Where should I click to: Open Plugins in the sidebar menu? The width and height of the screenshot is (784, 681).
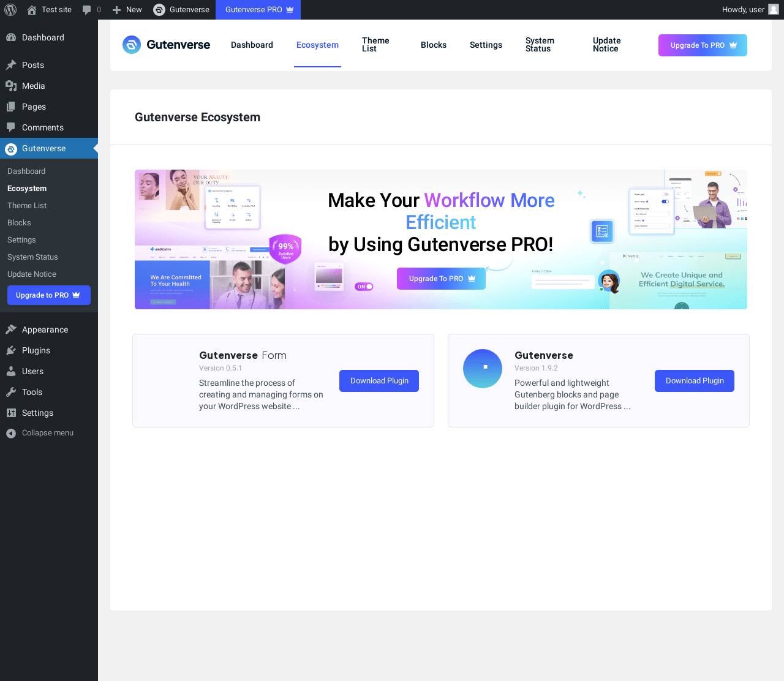(x=49, y=350)
